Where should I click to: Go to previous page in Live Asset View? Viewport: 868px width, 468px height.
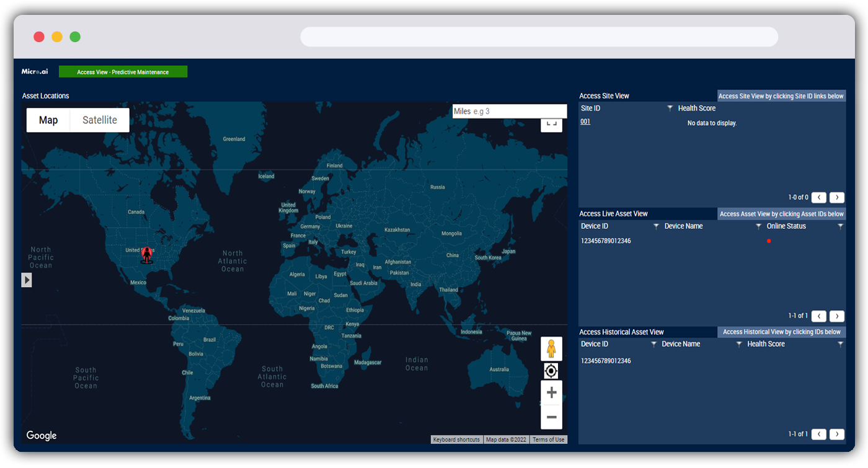tap(818, 316)
